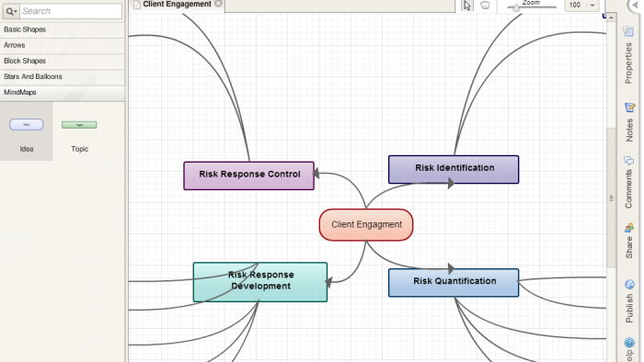Image resolution: width=644 pixels, height=362 pixels.
Task: Open the Comments side panel
Action: pyautogui.click(x=628, y=182)
